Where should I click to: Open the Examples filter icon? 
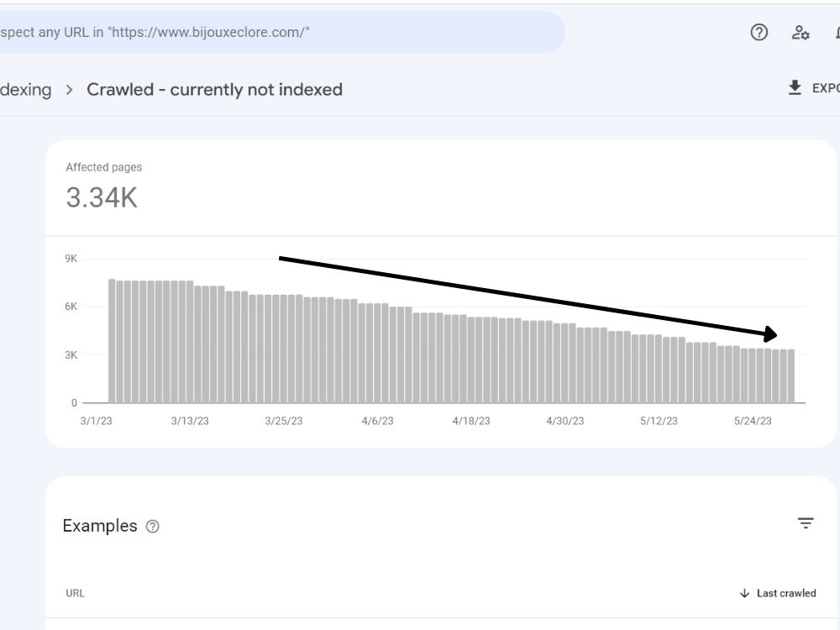(806, 522)
